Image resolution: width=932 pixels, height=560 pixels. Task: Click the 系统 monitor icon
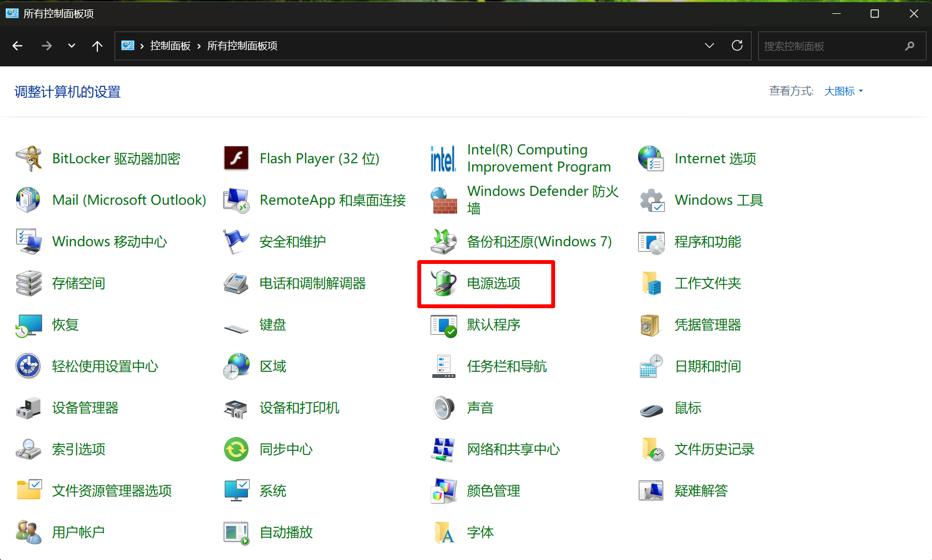pyautogui.click(x=236, y=491)
